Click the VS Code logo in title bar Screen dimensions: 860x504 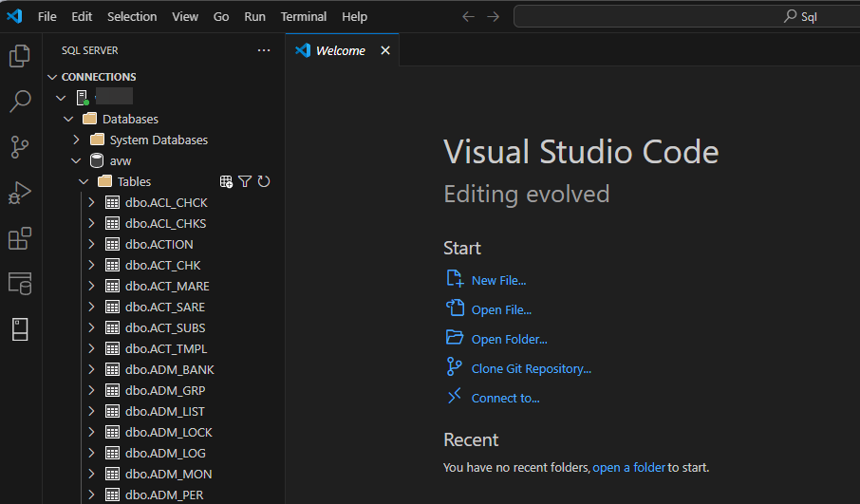[x=14, y=16]
